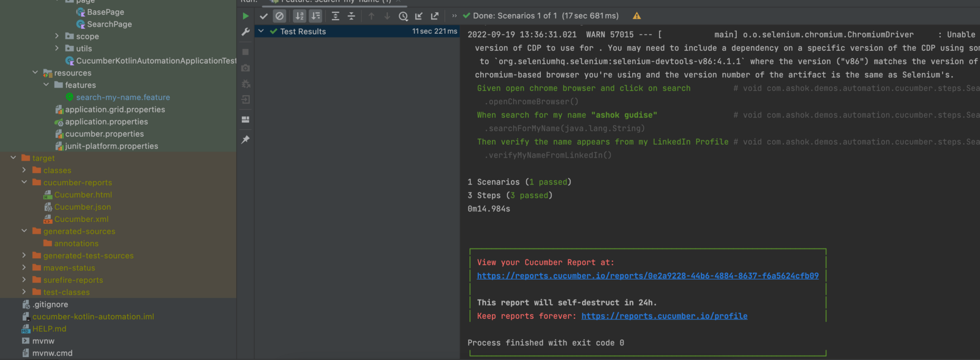Click the Restore Layout icon in Run sidebar
980x360 pixels.
point(246,120)
